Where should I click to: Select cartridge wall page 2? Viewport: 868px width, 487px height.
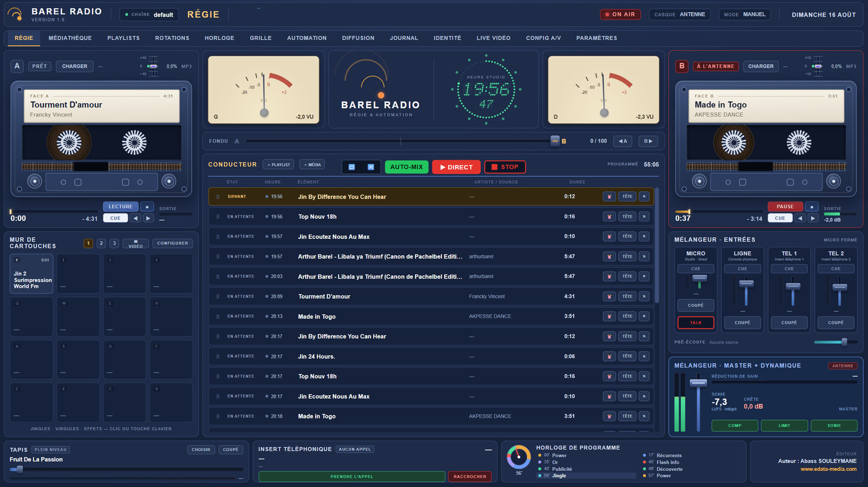point(101,243)
